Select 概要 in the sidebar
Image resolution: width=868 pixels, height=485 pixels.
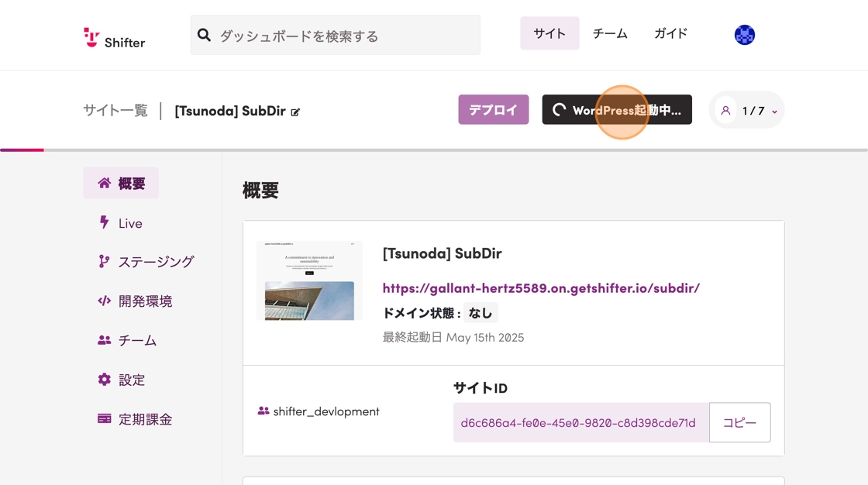[x=121, y=183]
